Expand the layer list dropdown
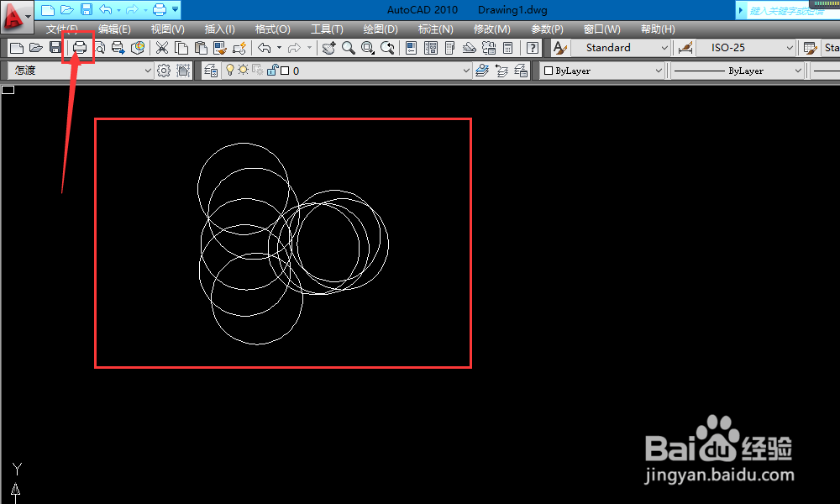This screenshot has width=840, height=504. 465,71
